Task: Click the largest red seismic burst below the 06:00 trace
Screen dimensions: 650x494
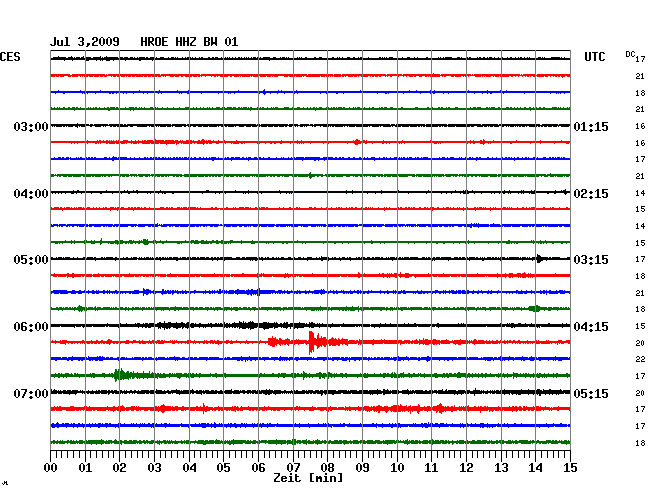Action: (x=317, y=342)
